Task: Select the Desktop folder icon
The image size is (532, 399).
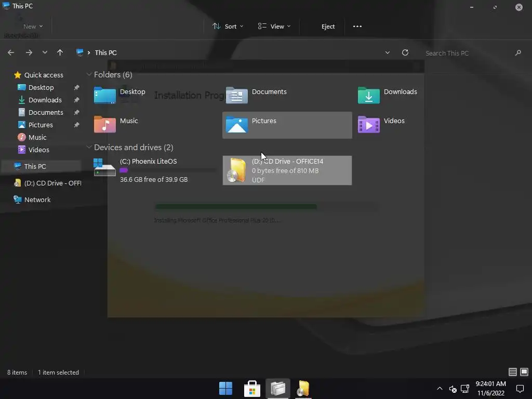Action: (104, 95)
